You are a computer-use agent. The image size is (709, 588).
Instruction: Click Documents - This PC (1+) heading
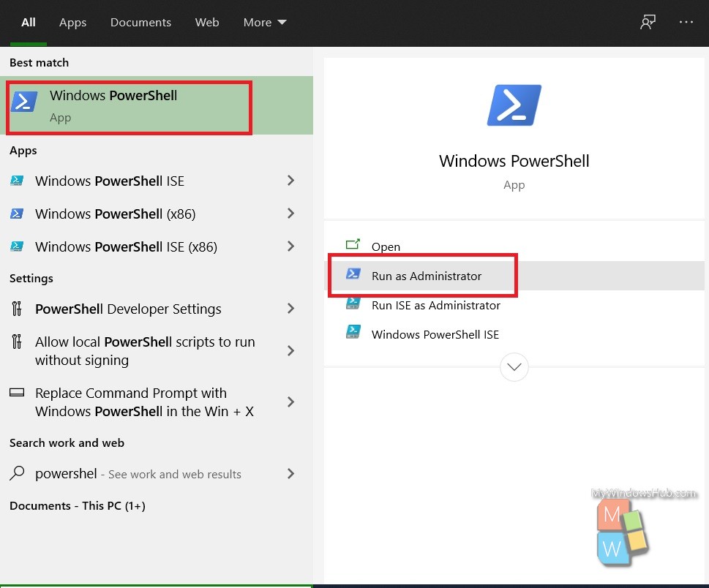(78, 506)
